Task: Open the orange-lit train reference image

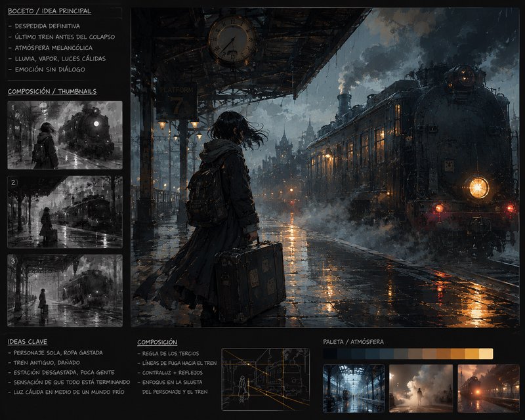Action: tap(488, 388)
